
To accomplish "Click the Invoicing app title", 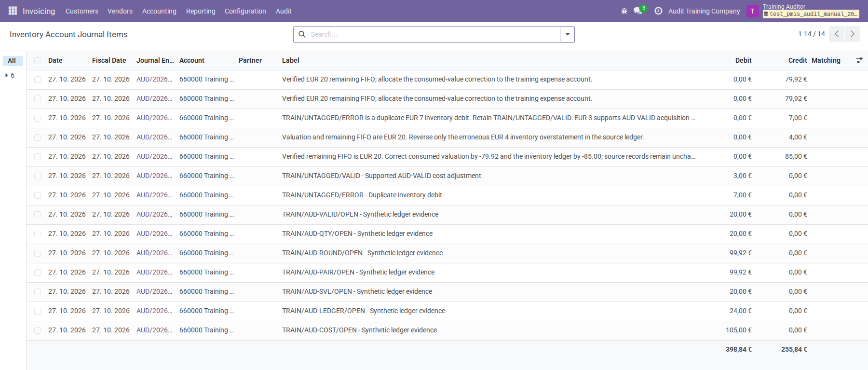I will (39, 11).
